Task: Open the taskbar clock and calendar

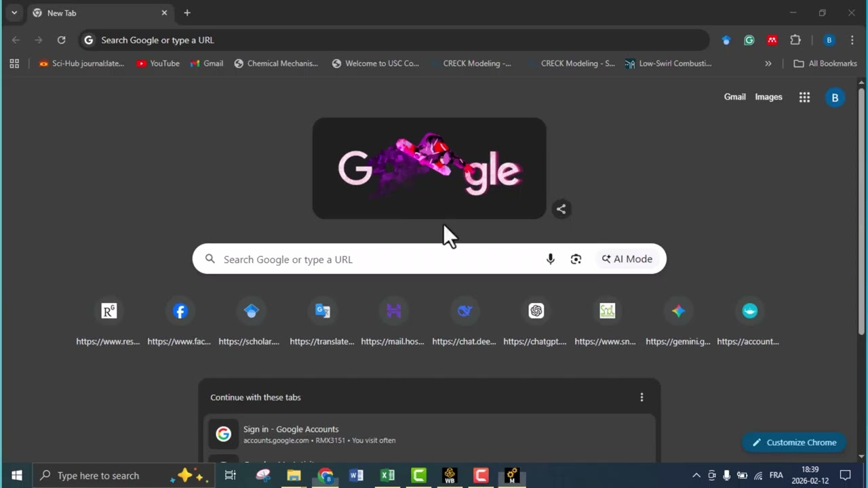Action: click(810, 475)
